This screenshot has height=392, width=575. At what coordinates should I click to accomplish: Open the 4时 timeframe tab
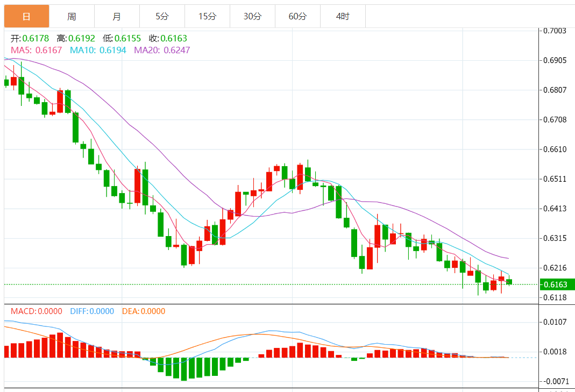pyautogui.click(x=343, y=16)
